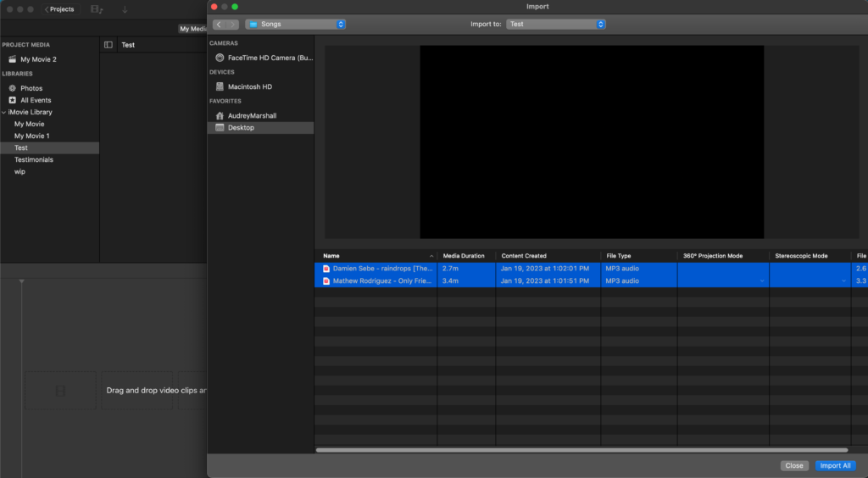Click the 360° Projection Mode column header
The width and height of the screenshot is (868, 478).
click(x=712, y=256)
